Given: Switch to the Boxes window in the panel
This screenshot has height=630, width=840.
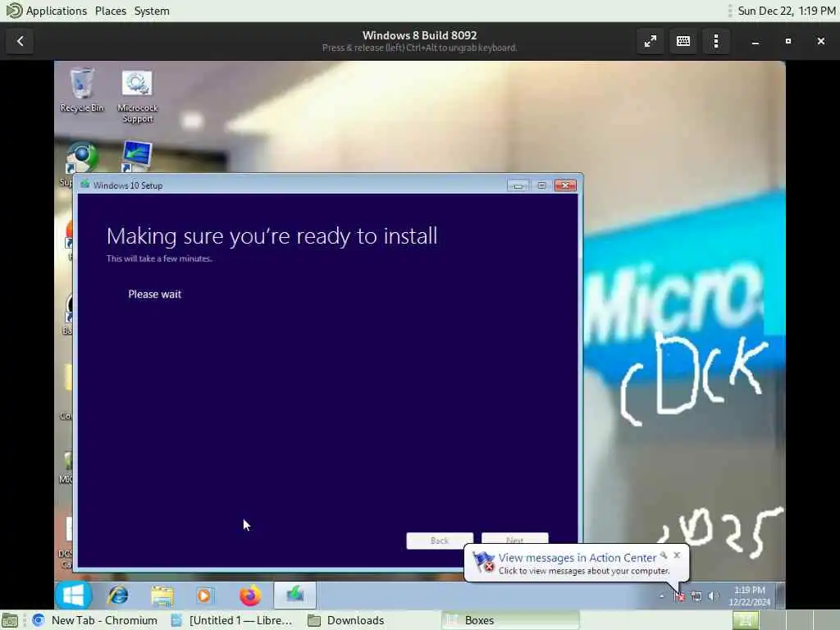Looking at the screenshot, I should [x=510, y=620].
